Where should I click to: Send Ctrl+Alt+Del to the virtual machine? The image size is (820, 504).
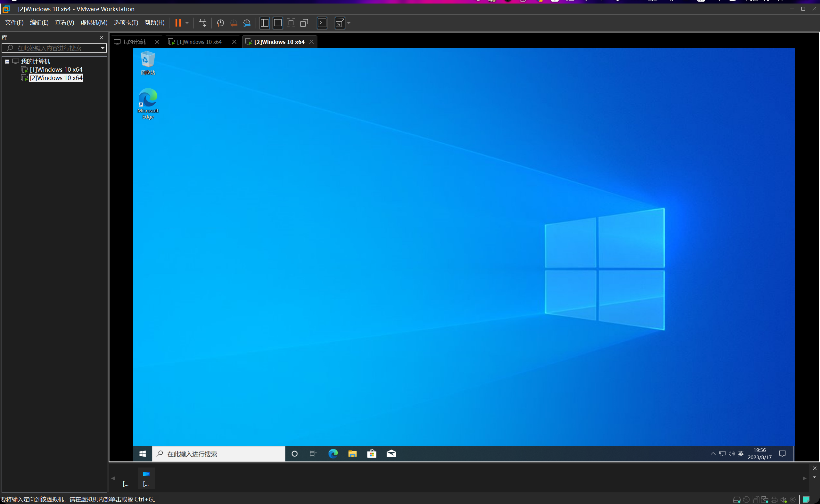click(x=202, y=23)
